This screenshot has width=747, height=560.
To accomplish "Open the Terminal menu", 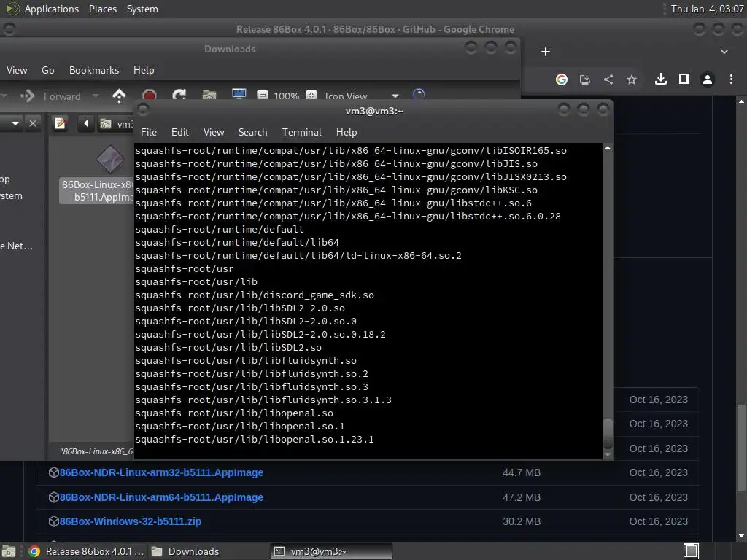I will pos(301,132).
